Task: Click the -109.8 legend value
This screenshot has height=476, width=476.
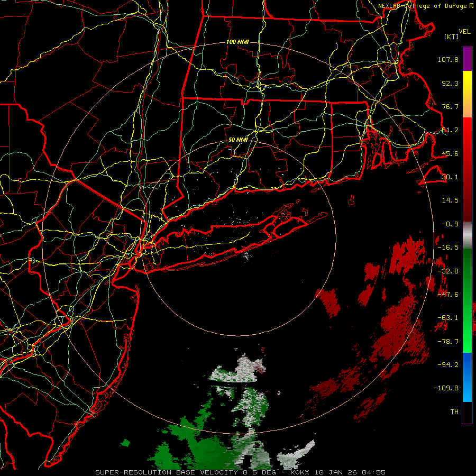Action: coord(446,388)
